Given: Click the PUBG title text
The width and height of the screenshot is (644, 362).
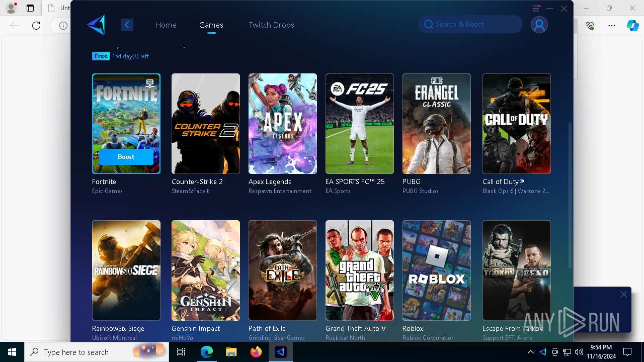Looking at the screenshot, I should pyautogui.click(x=412, y=182).
